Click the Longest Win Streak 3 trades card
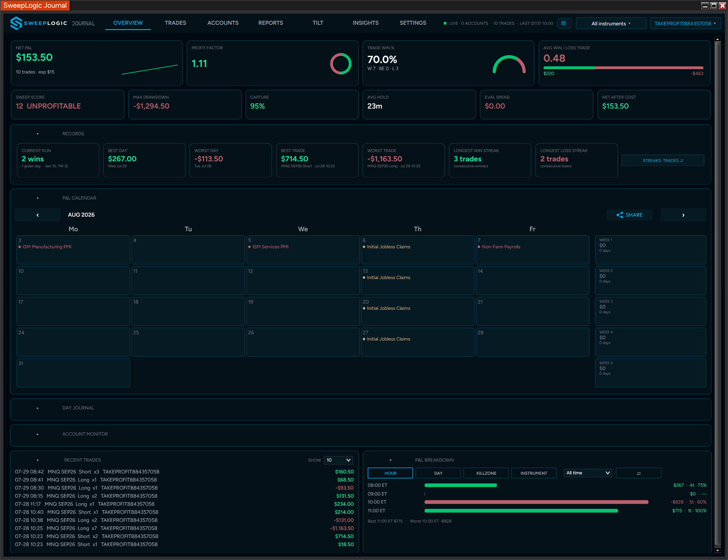 pyautogui.click(x=490, y=160)
